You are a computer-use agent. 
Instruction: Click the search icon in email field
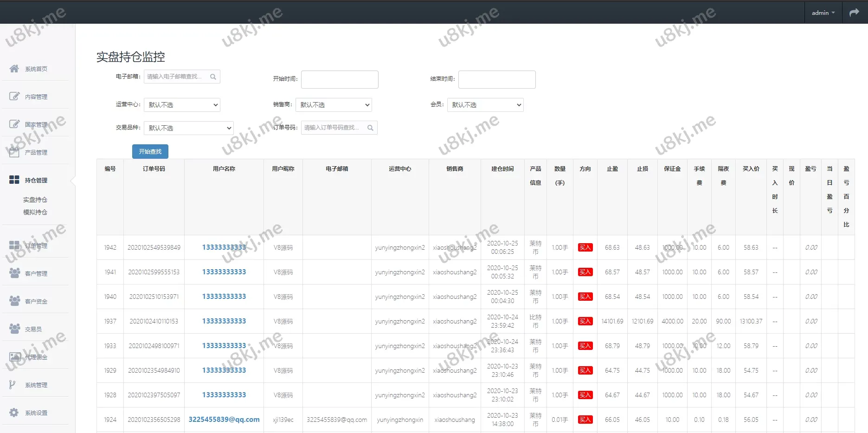(x=213, y=77)
